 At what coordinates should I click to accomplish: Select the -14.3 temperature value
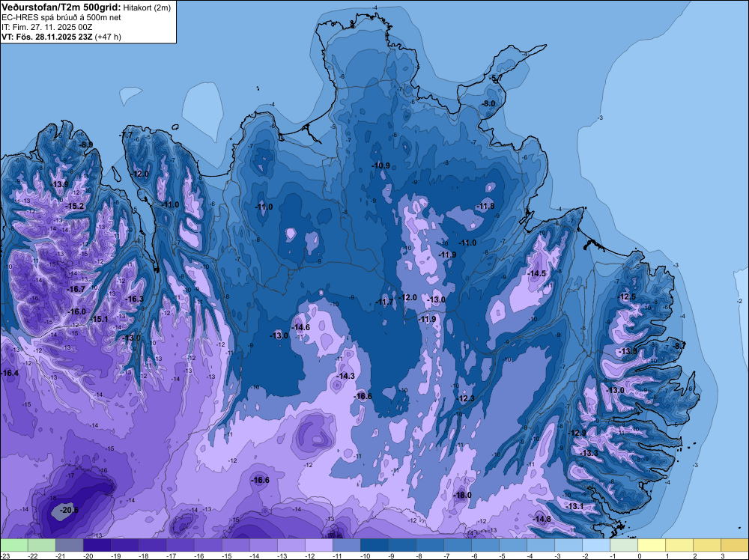pos(345,376)
